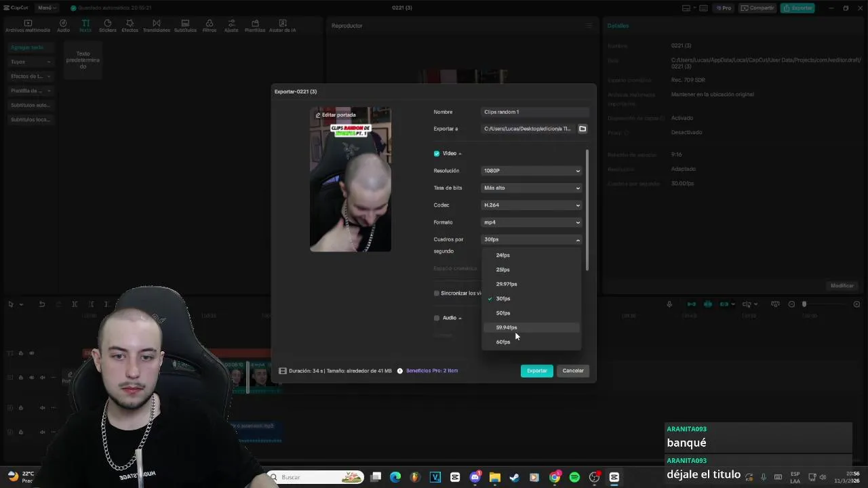Select 59.94fps from frame rate list
Screen dimensions: 868x488
click(531, 327)
